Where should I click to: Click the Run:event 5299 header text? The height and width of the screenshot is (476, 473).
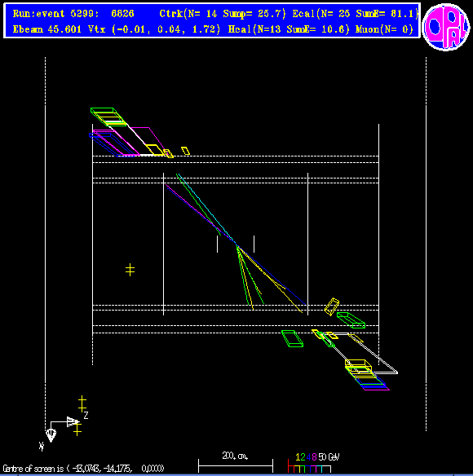tap(73, 14)
